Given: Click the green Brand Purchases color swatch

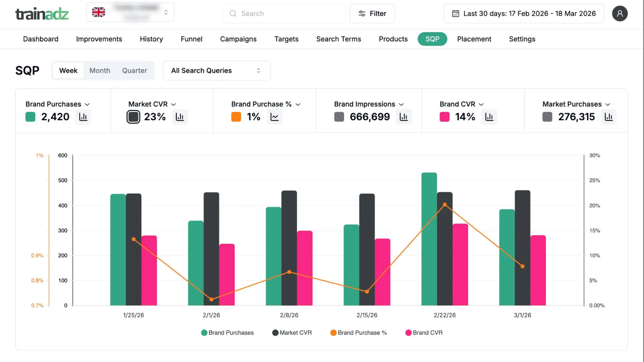Looking at the screenshot, I should point(30,117).
